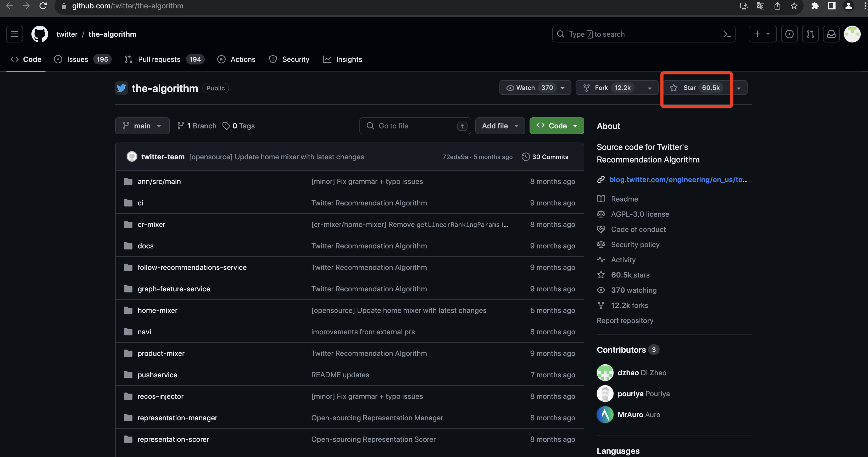The height and width of the screenshot is (457, 868).
Task: Open the AGPL-3.0 license link
Action: pos(640,214)
